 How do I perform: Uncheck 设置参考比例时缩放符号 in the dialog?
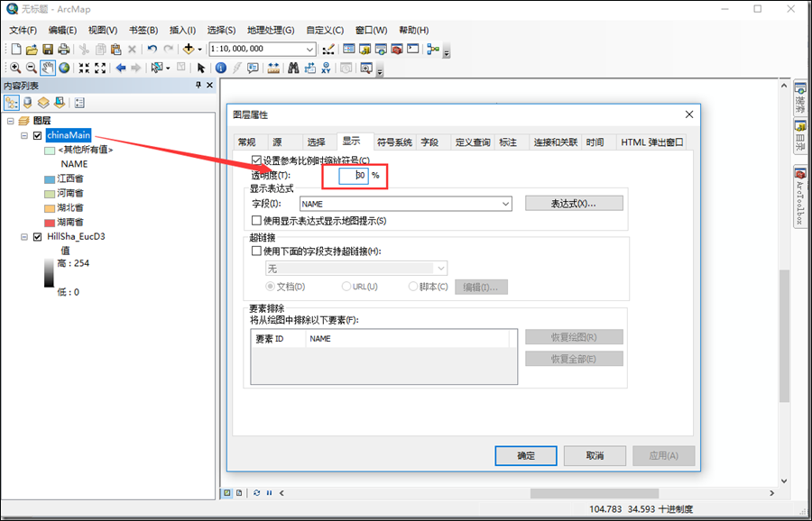click(255, 159)
